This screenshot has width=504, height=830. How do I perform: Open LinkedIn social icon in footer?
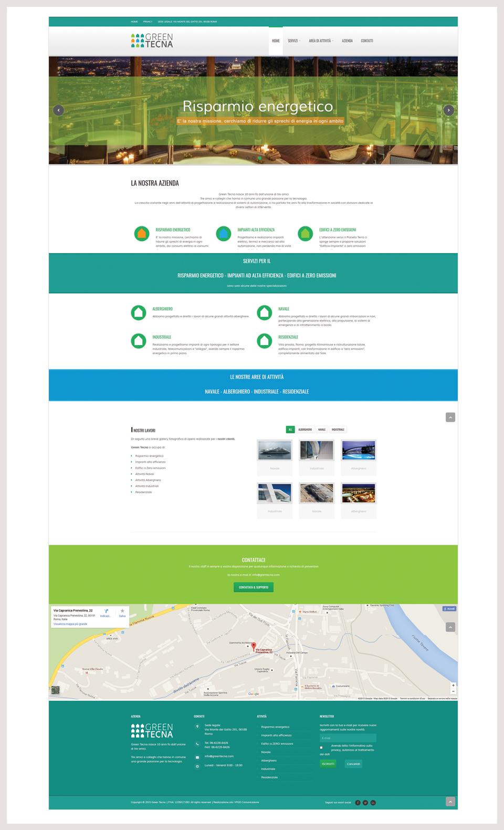coord(373,803)
